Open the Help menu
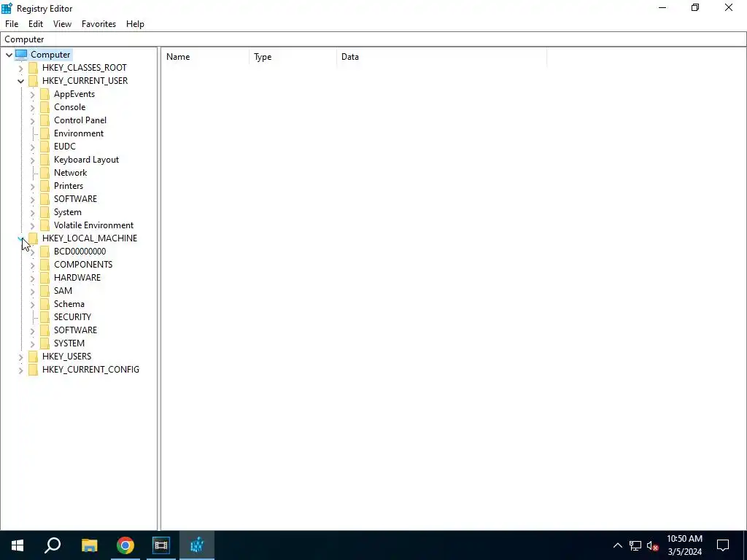This screenshot has width=747, height=560. point(135,24)
